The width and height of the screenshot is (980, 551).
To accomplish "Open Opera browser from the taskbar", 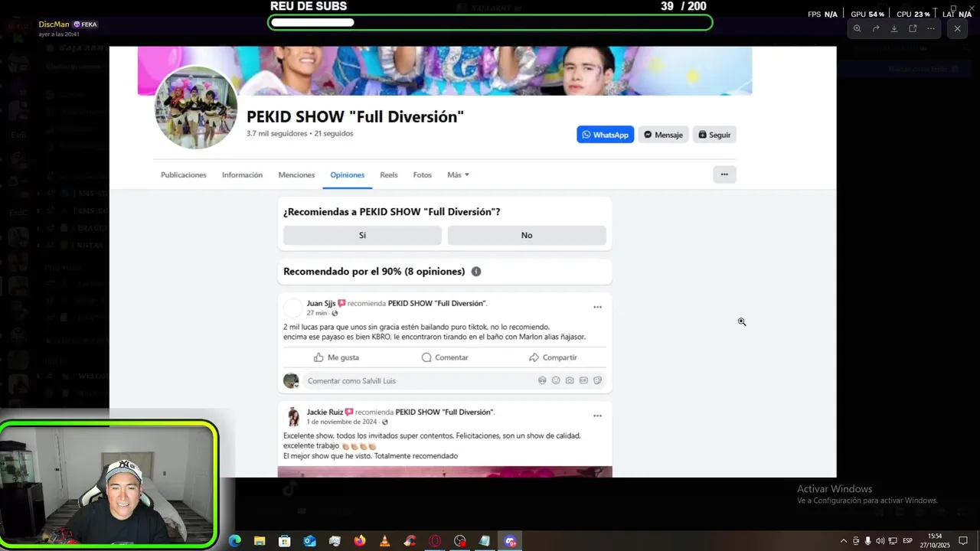I will (x=435, y=541).
